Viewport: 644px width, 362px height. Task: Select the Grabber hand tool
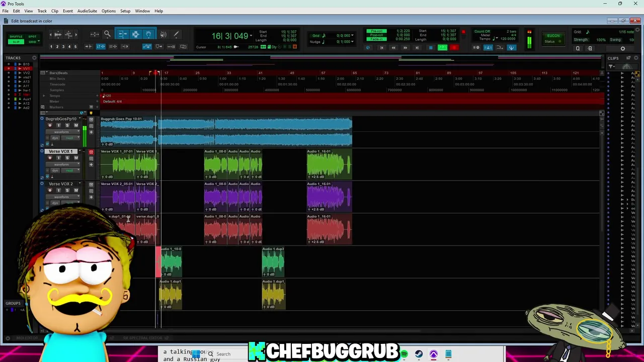148,34
